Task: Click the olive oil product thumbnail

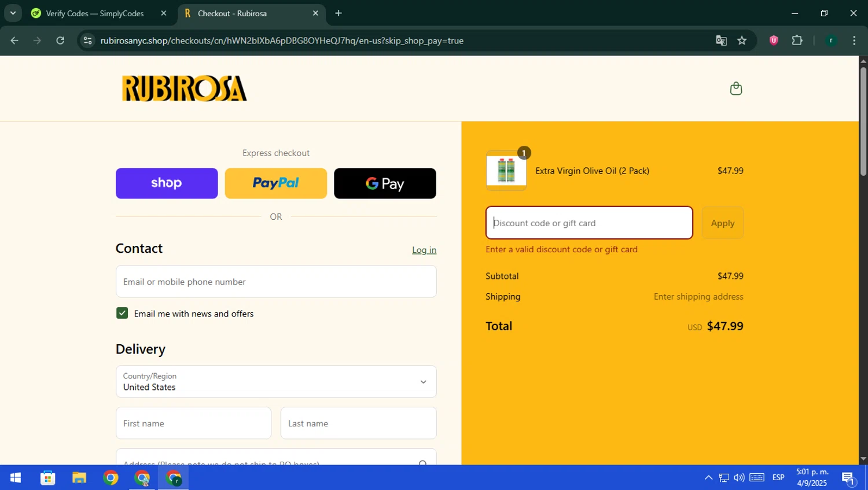Action: tap(506, 171)
